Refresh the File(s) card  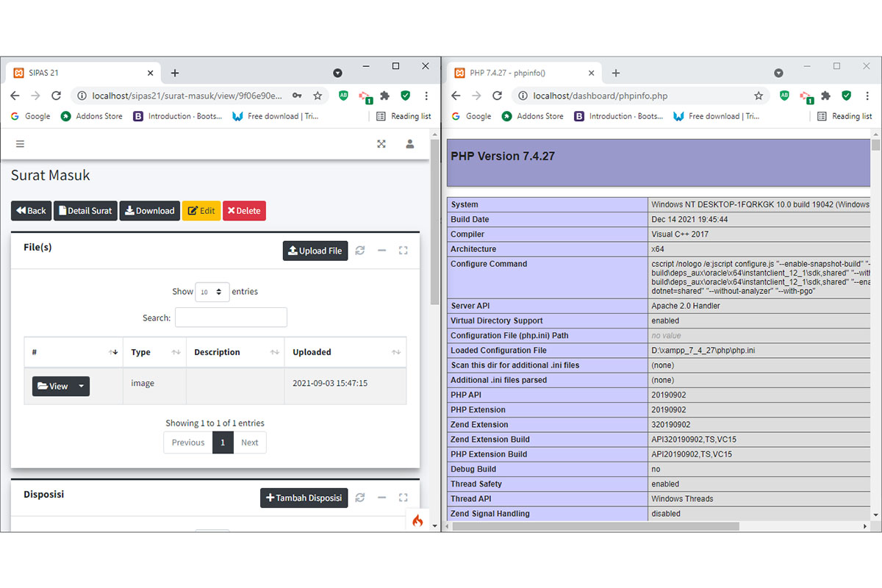pyautogui.click(x=360, y=251)
